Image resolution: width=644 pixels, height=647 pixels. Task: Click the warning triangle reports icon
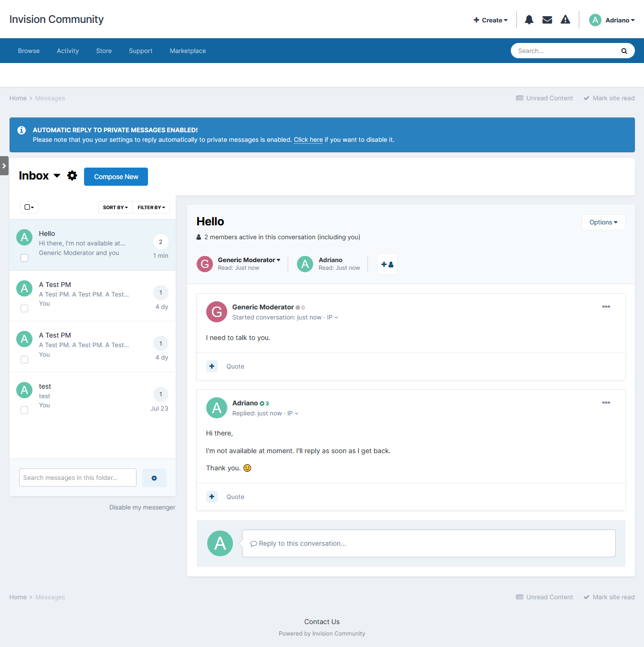565,20
